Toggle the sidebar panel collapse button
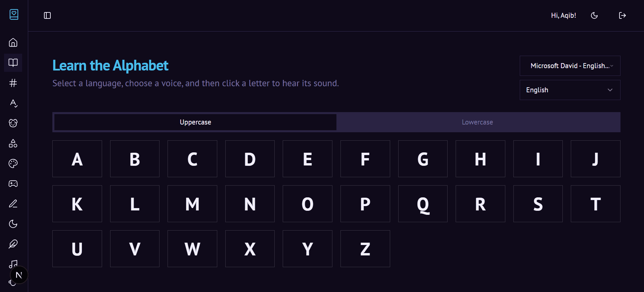 point(47,15)
